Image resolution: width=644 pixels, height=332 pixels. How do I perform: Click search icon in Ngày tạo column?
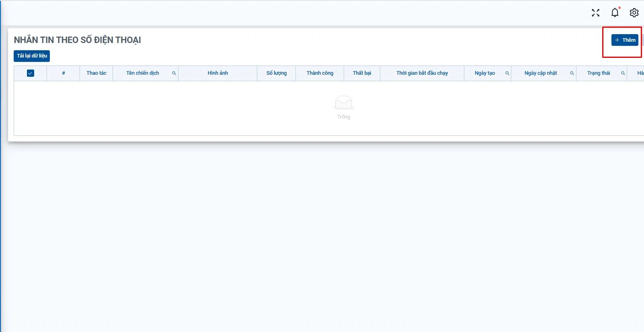click(x=507, y=73)
